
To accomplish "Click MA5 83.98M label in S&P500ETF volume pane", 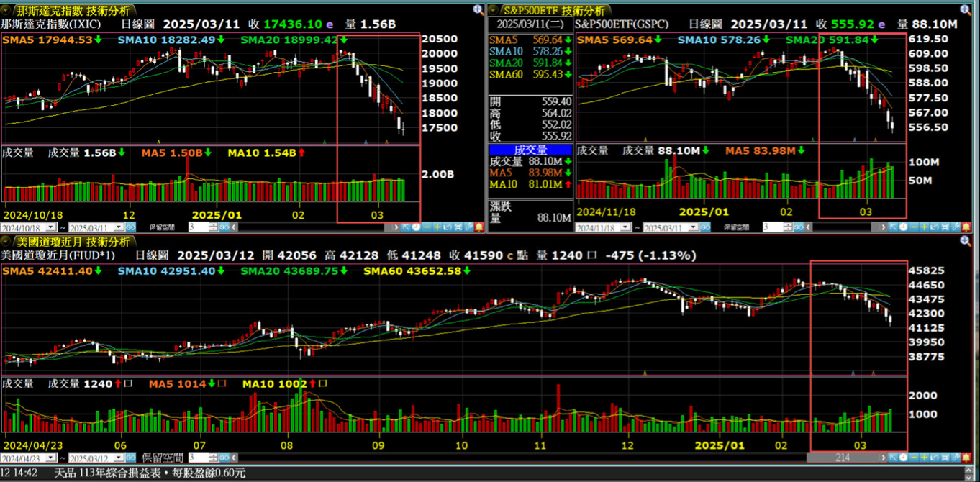I will pyautogui.click(x=766, y=150).
